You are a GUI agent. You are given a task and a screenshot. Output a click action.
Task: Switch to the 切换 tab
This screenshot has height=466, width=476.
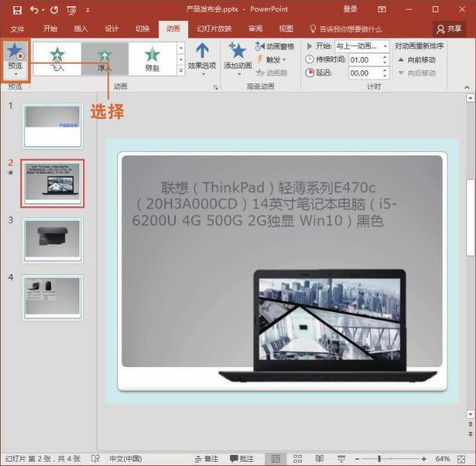tap(142, 29)
